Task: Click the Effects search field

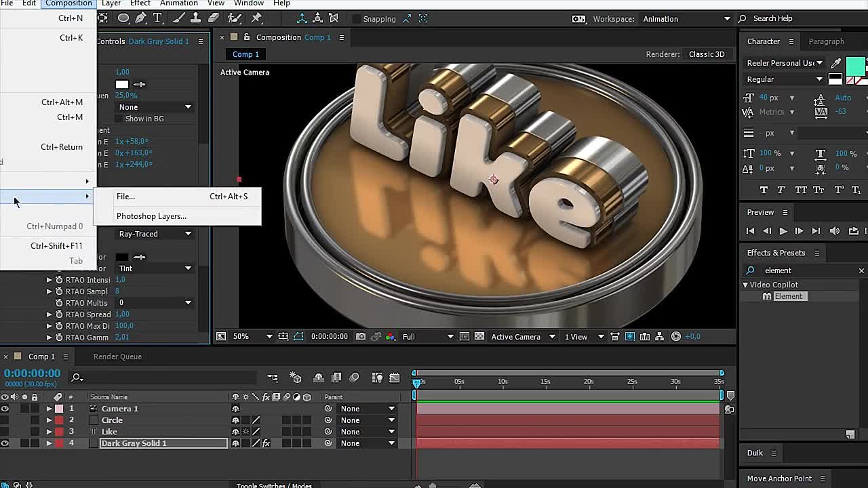Action: pos(807,270)
